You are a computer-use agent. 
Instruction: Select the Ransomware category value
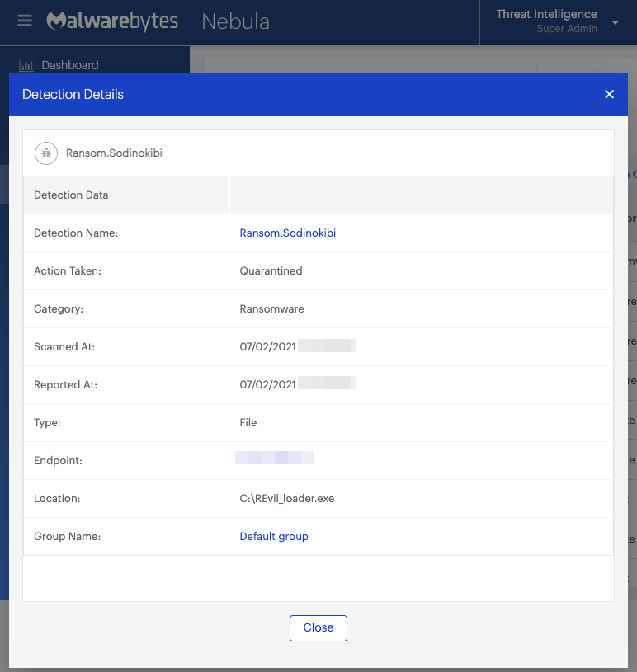pyautogui.click(x=271, y=308)
